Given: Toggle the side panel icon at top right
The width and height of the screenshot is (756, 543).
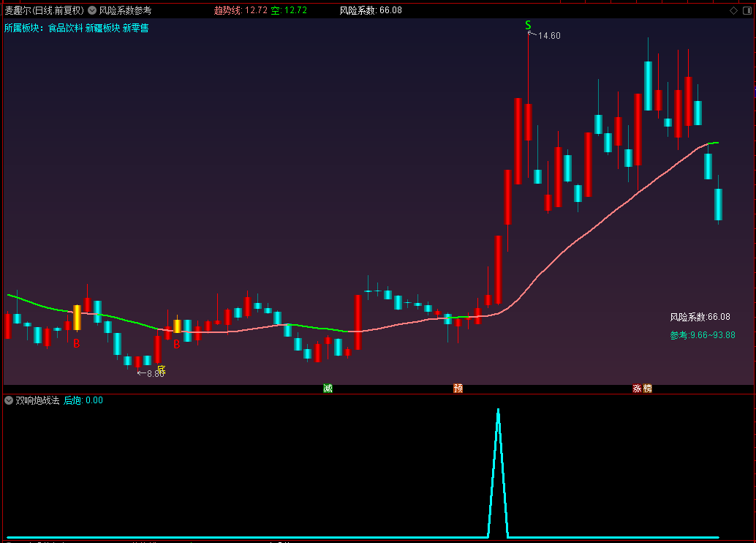Looking at the screenshot, I should click(x=746, y=11).
